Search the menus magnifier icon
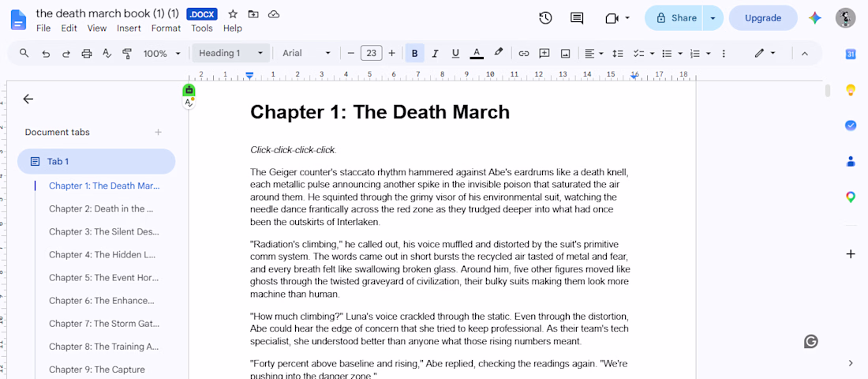Image resolution: width=868 pixels, height=379 pixels. click(24, 53)
